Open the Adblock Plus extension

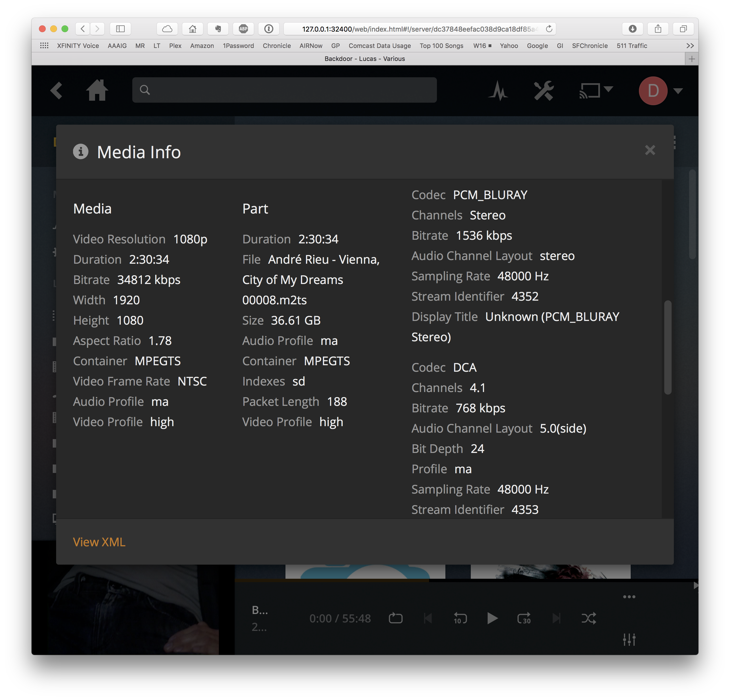coord(243,29)
